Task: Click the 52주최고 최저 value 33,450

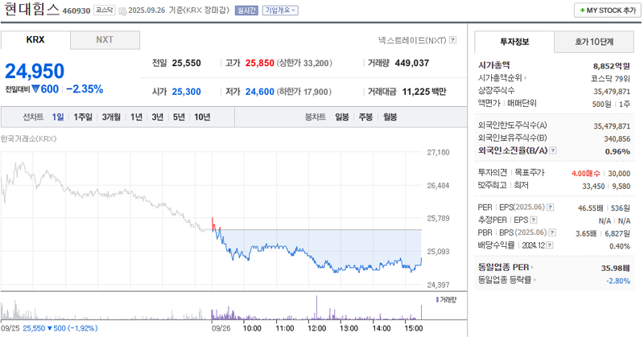Action: pyautogui.click(x=593, y=187)
